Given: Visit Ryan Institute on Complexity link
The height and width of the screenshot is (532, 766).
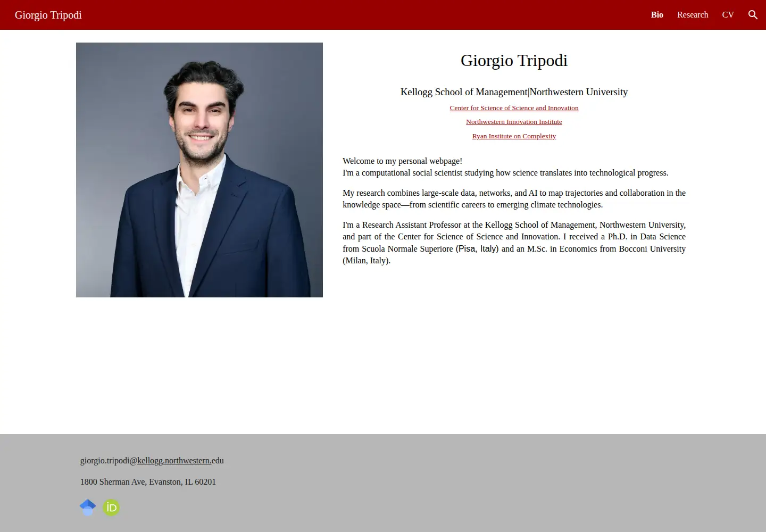Looking at the screenshot, I should click(x=514, y=136).
